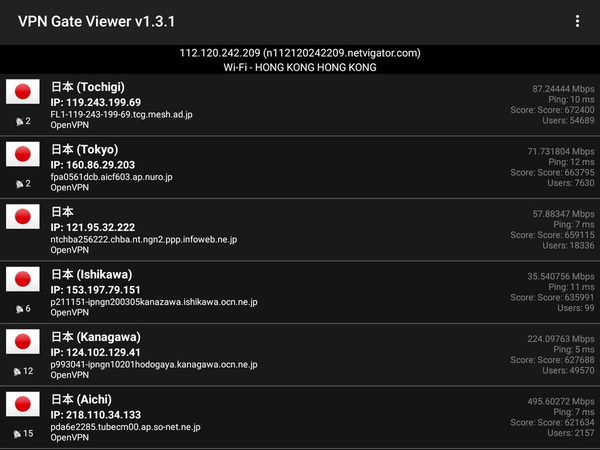The image size is (600, 450).
Task: Tap the 87.24444 Mbps speed value
Action: (563, 89)
